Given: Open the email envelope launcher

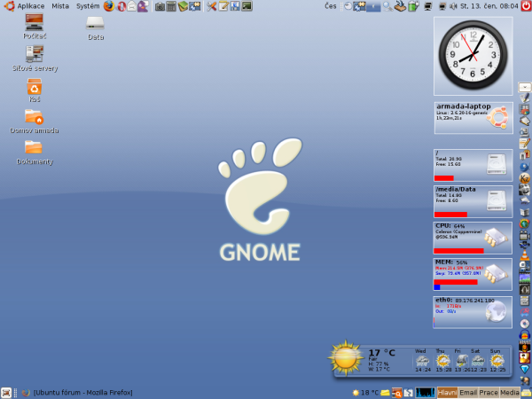Looking at the screenshot, I should click(131, 6).
